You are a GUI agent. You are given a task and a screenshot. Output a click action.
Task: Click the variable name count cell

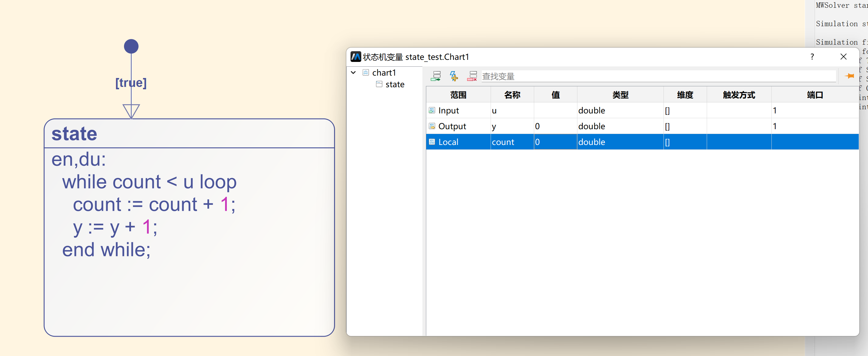click(512, 142)
